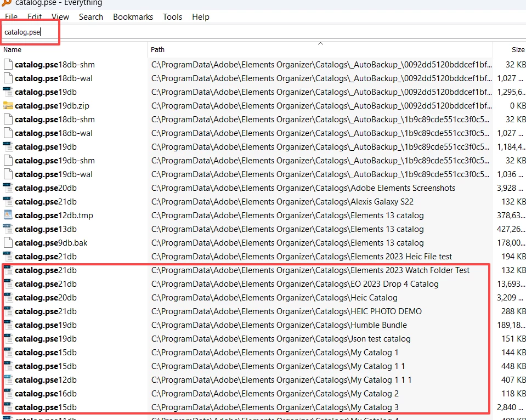This screenshot has height=420, width=526.
Task: Open the Search menu
Action: [91, 17]
